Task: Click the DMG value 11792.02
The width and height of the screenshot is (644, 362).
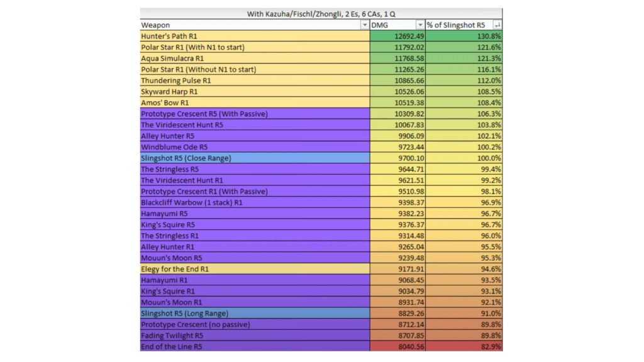Action: [x=397, y=47]
